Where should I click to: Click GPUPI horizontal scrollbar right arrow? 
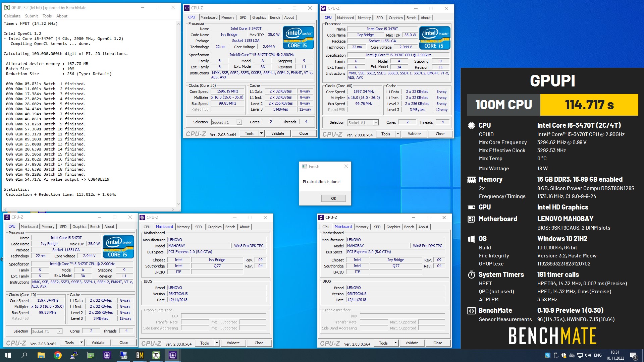173,209
